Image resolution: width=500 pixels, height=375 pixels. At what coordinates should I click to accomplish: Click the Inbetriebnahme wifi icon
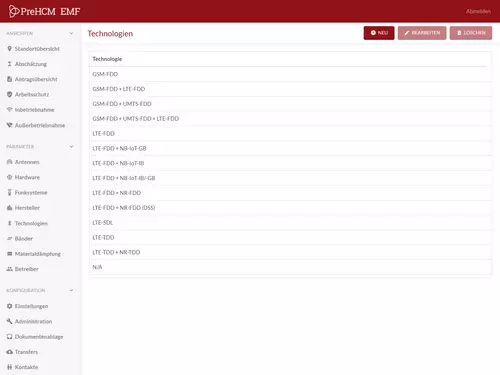(x=9, y=110)
